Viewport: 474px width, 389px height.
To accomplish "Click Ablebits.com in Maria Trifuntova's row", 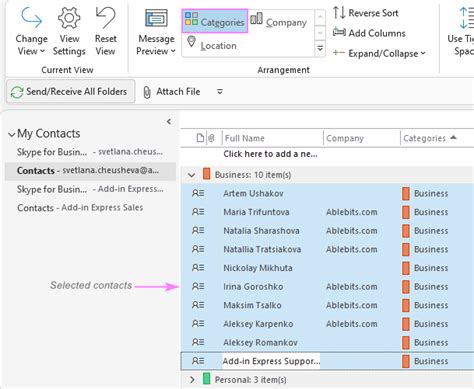I will point(352,212).
